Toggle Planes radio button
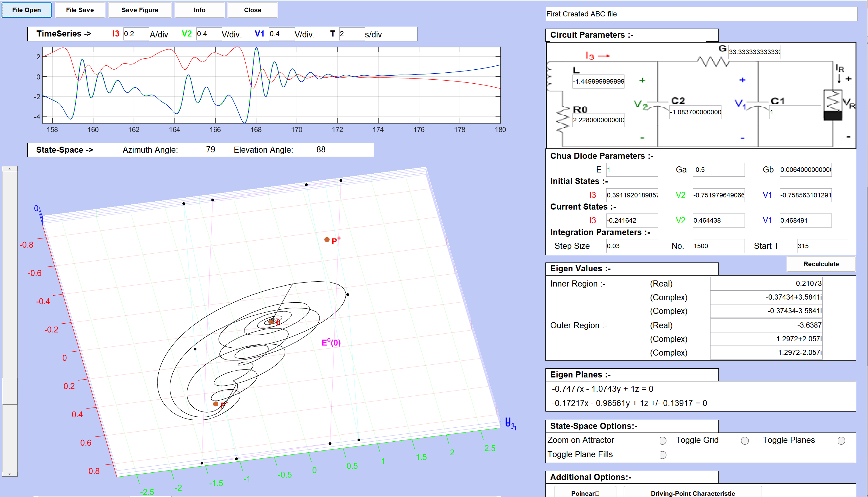 click(x=841, y=441)
